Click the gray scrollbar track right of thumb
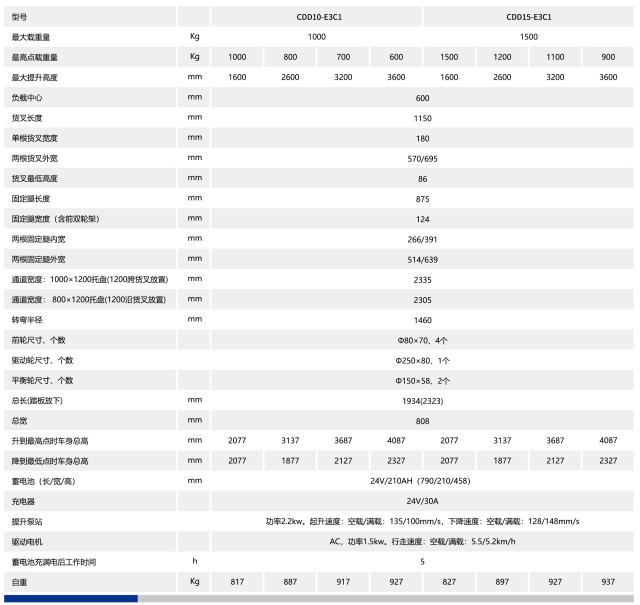Screen dimensions: 640x605 click(x=386, y=598)
